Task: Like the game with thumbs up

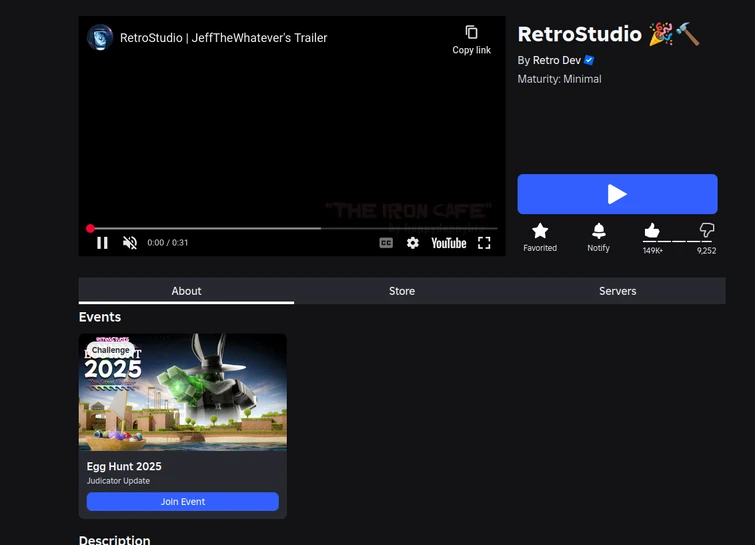Action: (x=651, y=231)
